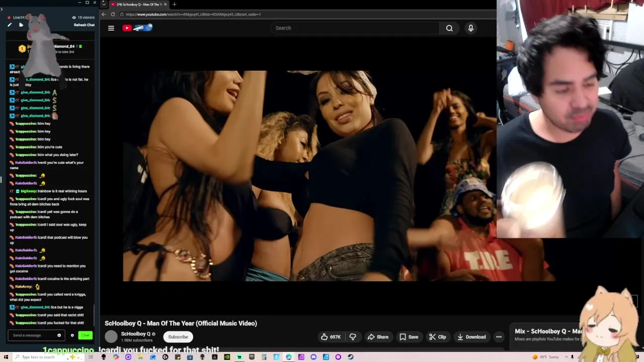Click the video player to pause

click(310, 176)
